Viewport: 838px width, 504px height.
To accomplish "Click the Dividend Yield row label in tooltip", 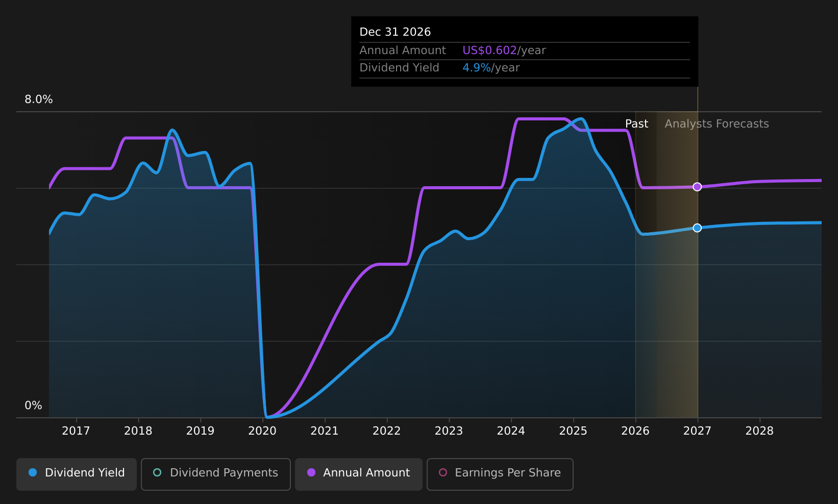I will [x=399, y=68].
